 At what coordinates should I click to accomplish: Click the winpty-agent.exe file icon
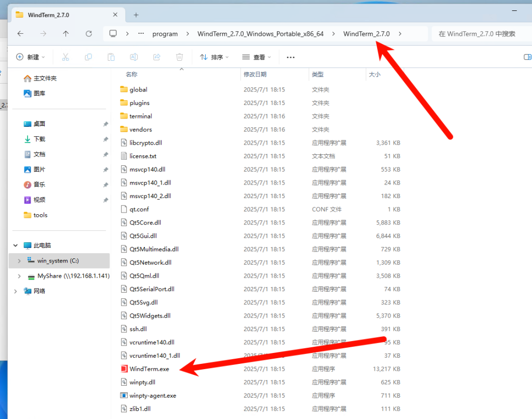tap(124, 395)
